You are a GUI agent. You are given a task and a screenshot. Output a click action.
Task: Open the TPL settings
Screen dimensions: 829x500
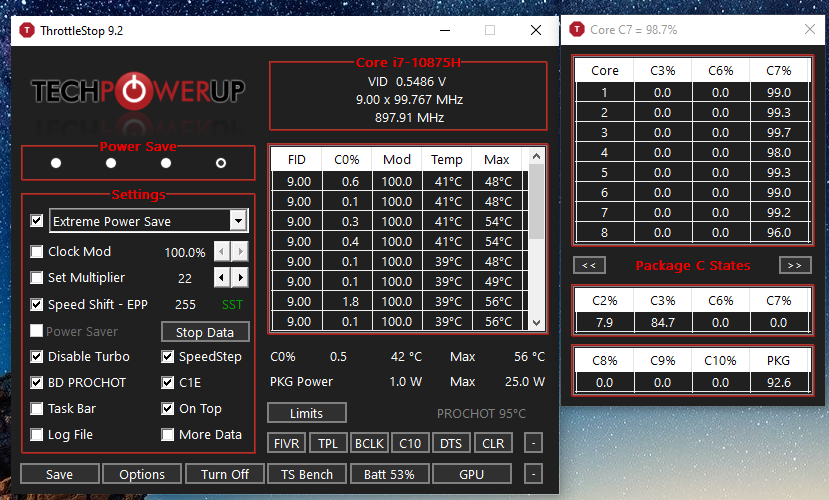pyautogui.click(x=328, y=443)
